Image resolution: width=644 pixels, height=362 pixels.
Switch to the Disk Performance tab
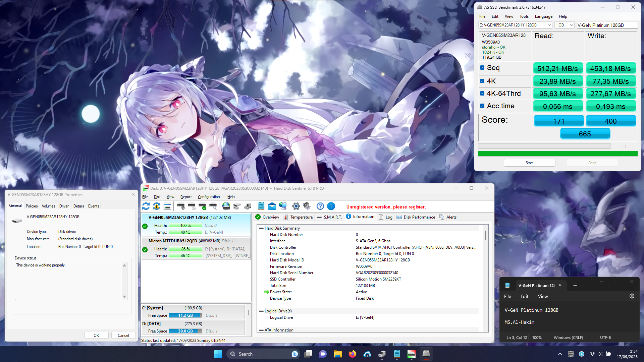point(416,217)
